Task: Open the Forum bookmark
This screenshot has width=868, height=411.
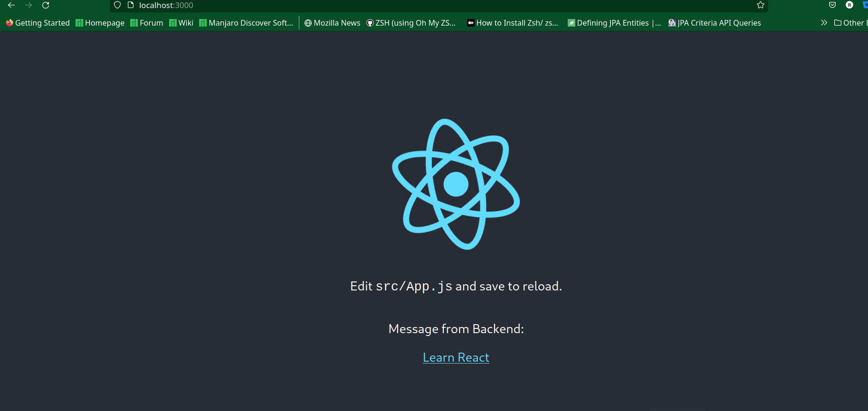Action: tap(147, 23)
